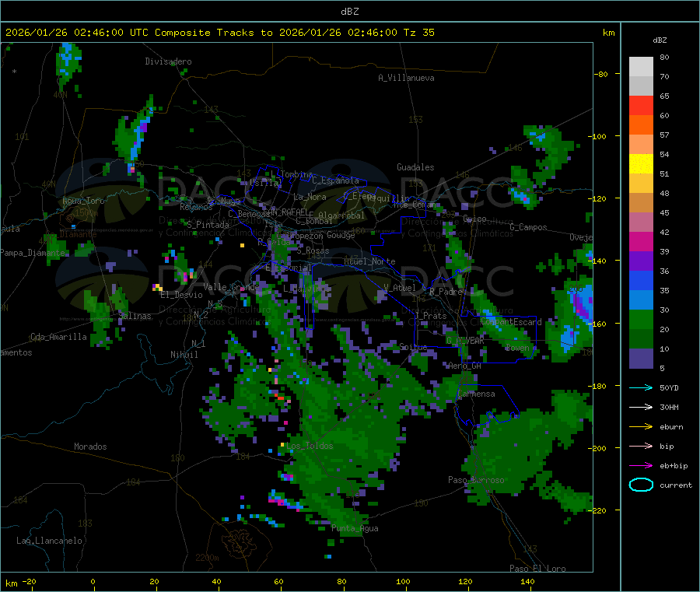Click the 100 km horizontal axis tick label

[403, 581]
